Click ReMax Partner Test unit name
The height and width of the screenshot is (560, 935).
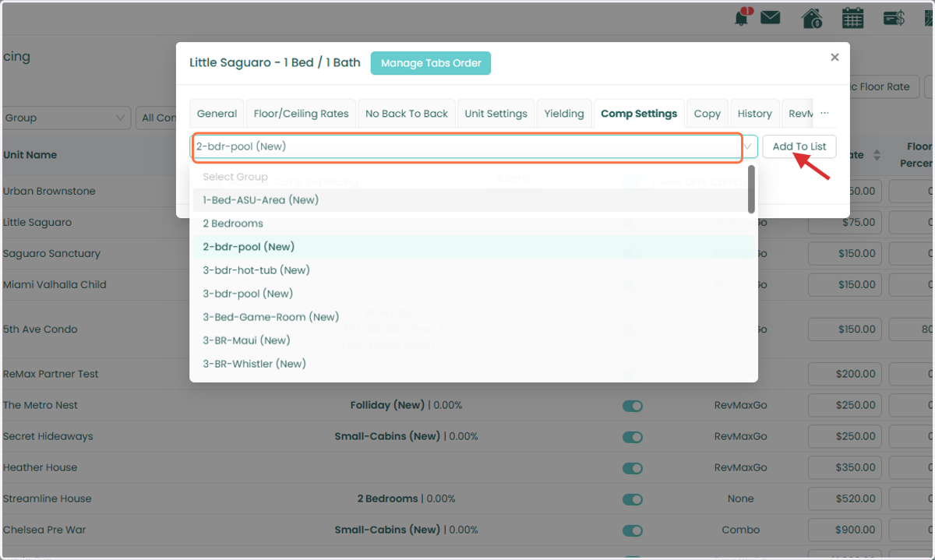[51, 374]
